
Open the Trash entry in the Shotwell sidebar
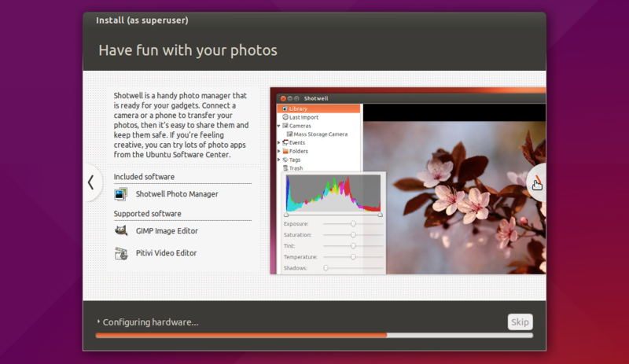pyautogui.click(x=292, y=168)
